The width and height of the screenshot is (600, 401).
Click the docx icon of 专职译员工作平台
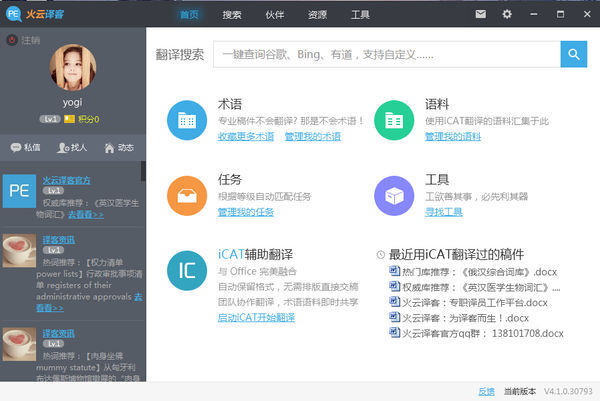(x=395, y=302)
